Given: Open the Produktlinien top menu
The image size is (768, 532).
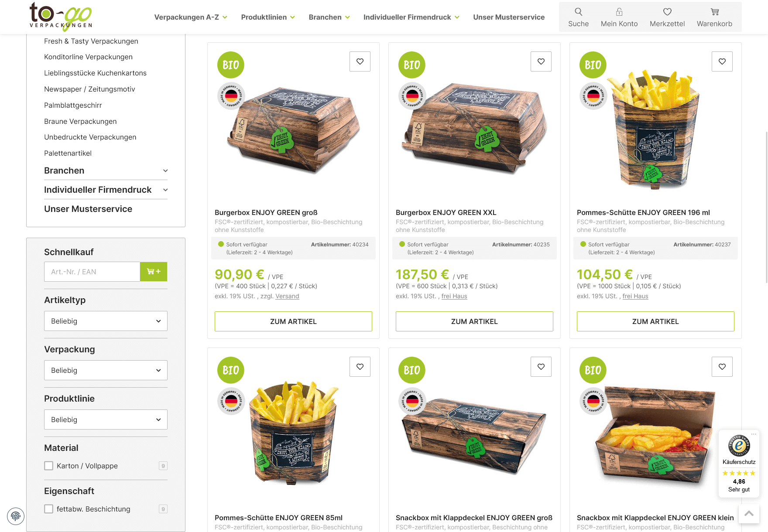Looking at the screenshot, I should coord(268,17).
